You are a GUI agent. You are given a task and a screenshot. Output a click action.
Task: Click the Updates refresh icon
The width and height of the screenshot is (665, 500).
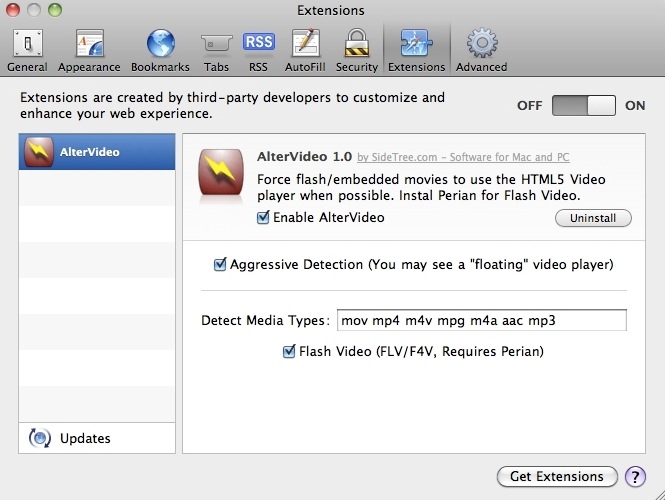(x=40, y=438)
